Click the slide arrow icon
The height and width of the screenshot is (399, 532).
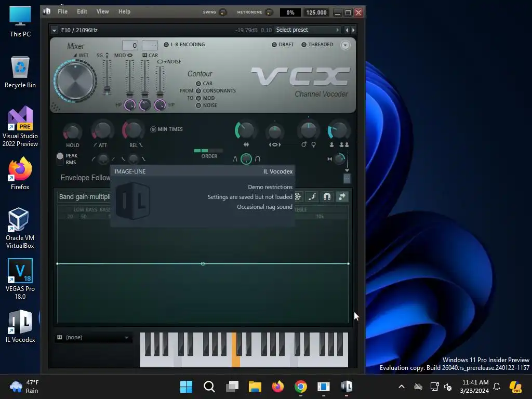pyautogui.click(x=342, y=197)
